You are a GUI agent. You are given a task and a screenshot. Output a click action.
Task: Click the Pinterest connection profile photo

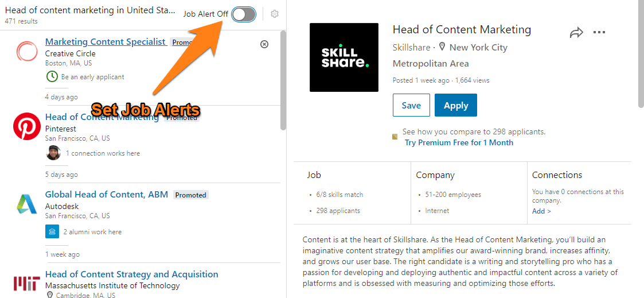click(x=53, y=153)
